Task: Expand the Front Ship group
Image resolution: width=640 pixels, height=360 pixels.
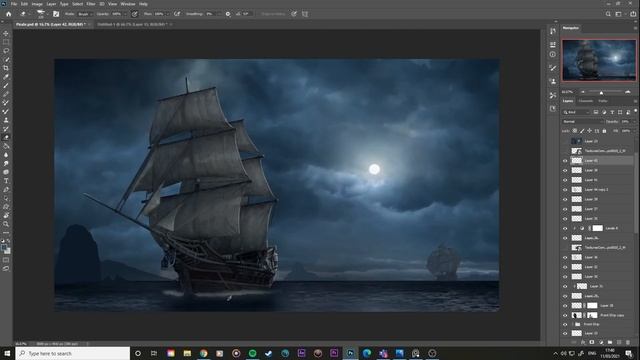Action: click(x=572, y=325)
